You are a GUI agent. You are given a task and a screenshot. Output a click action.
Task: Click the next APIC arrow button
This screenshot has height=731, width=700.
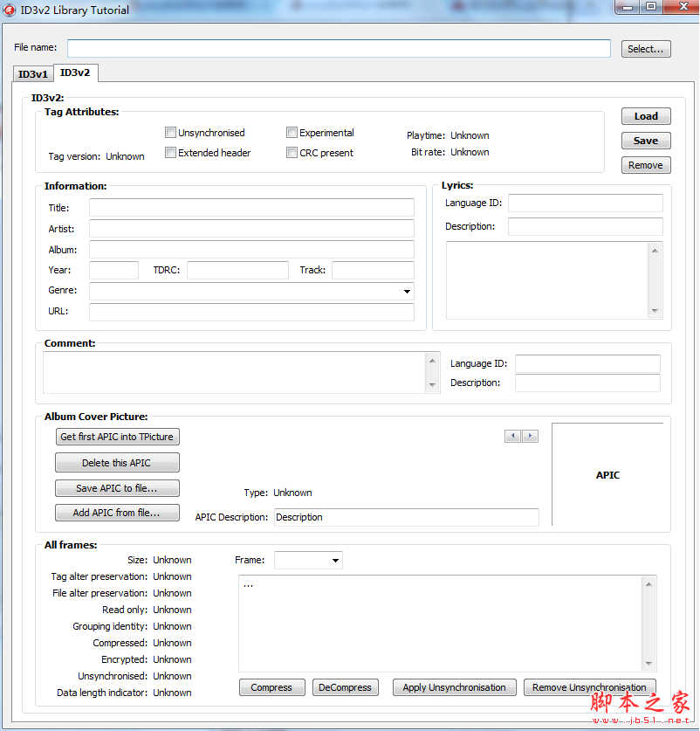pyautogui.click(x=529, y=436)
